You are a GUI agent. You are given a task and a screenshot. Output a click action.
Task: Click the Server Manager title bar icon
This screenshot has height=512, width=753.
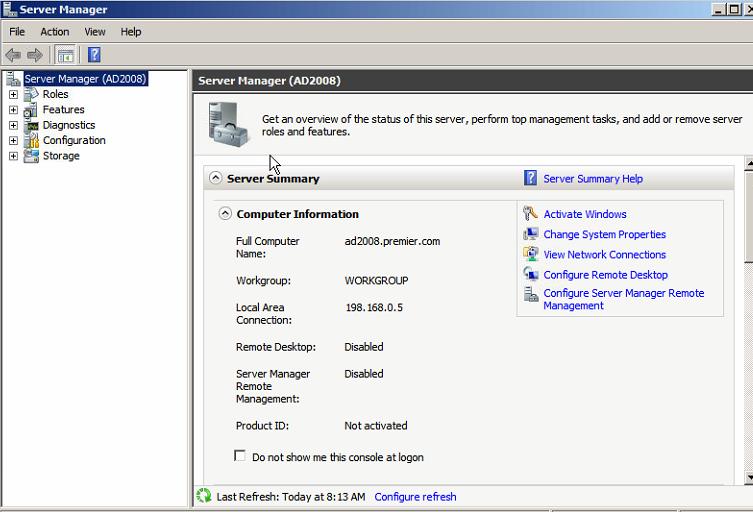[x=9, y=9]
